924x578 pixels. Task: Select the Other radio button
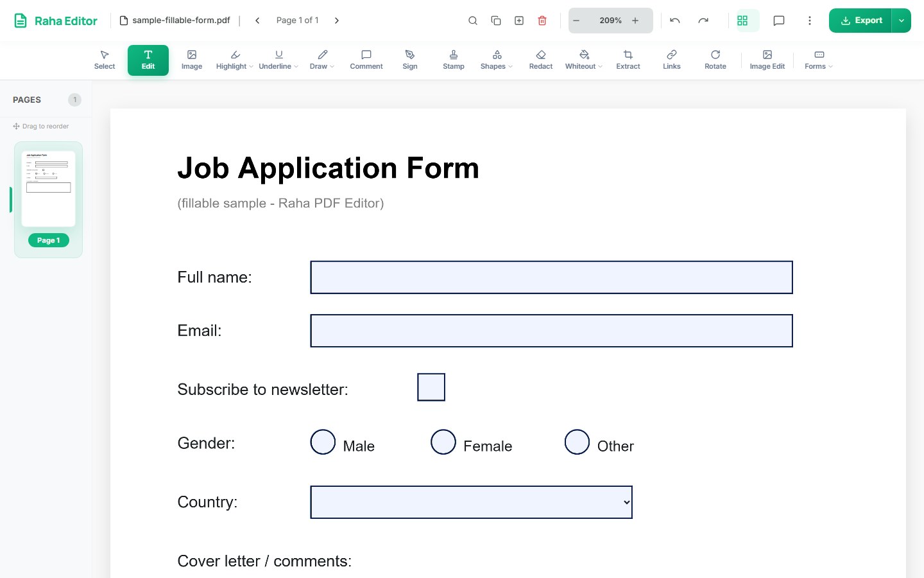pyautogui.click(x=577, y=442)
